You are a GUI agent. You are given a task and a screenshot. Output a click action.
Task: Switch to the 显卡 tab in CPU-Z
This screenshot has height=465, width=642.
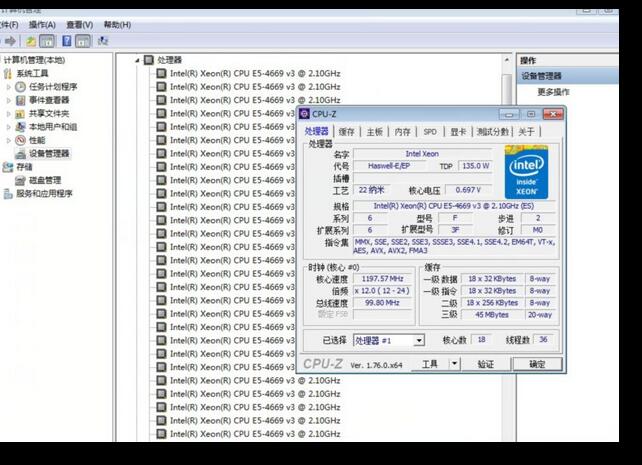[x=458, y=132]
